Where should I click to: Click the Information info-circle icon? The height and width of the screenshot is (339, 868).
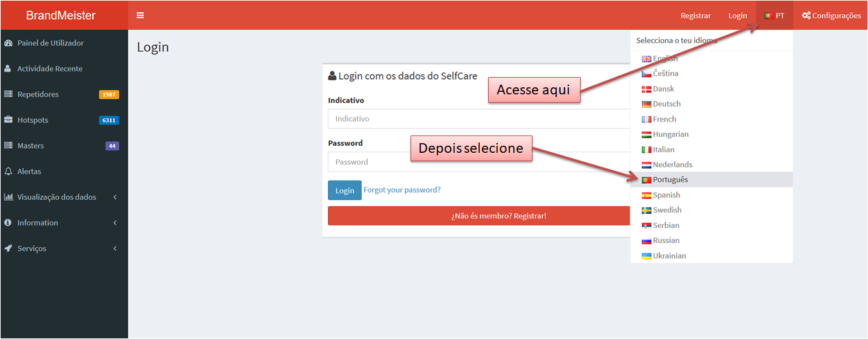click(8, 223)
